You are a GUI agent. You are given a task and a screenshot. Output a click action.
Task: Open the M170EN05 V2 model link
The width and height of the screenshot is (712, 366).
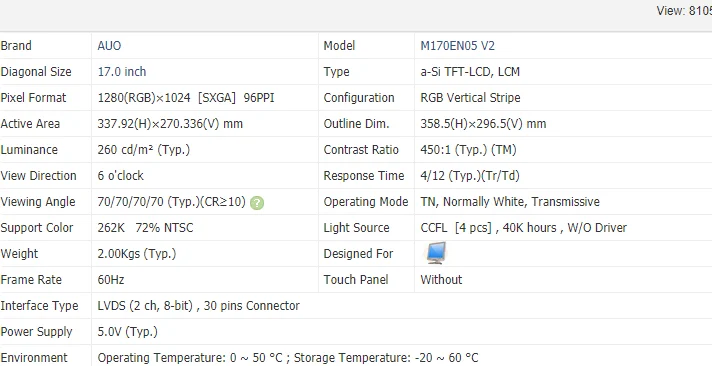coord(457,46)
